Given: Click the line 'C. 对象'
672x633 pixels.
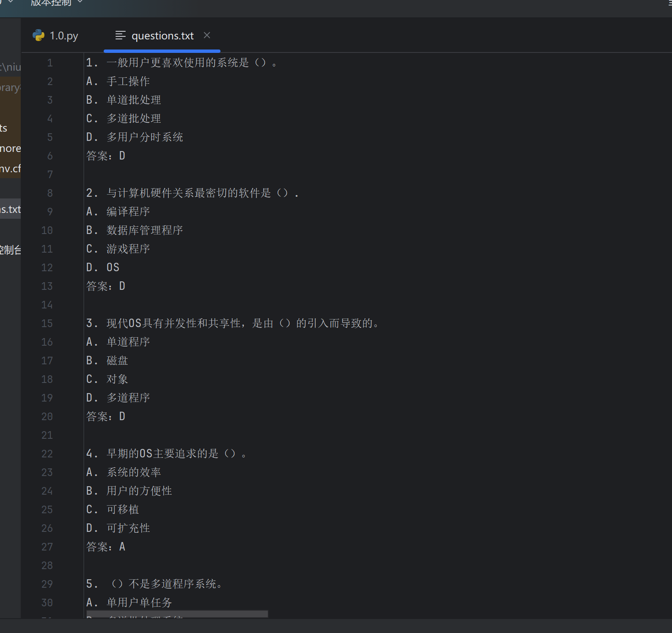Looking at the screenshot, I should 107,379.
